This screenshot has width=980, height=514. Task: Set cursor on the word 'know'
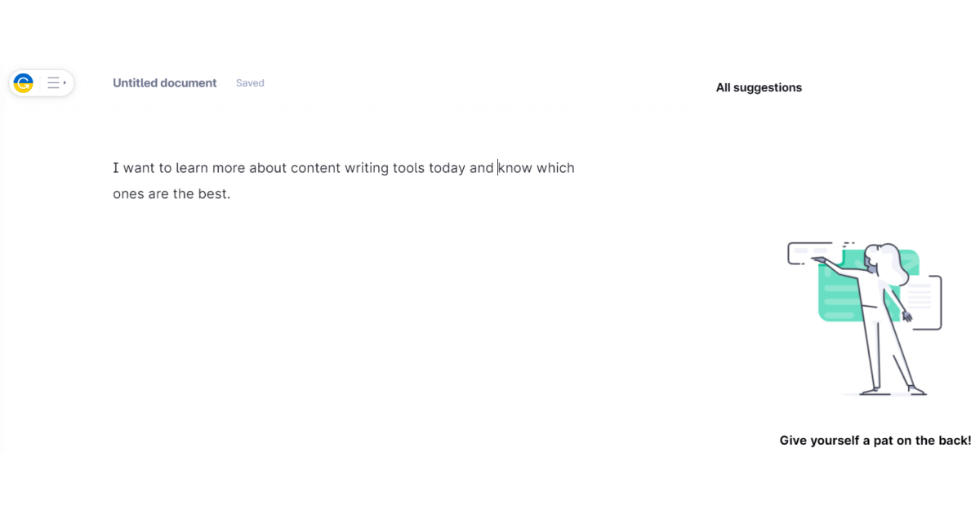(515, 168)
